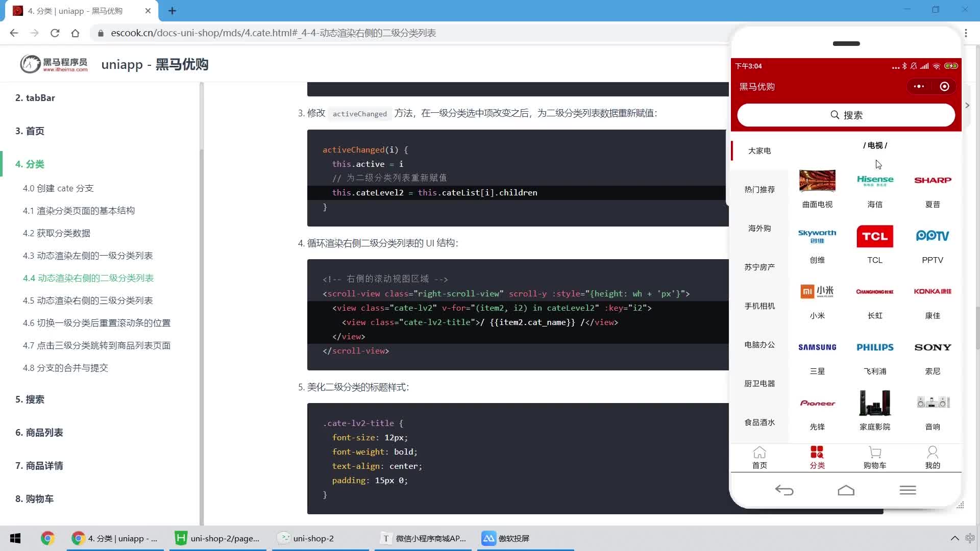Open Windows Start menu
Image resolution: width=980 pixels, height=551 pixels.
15,538
